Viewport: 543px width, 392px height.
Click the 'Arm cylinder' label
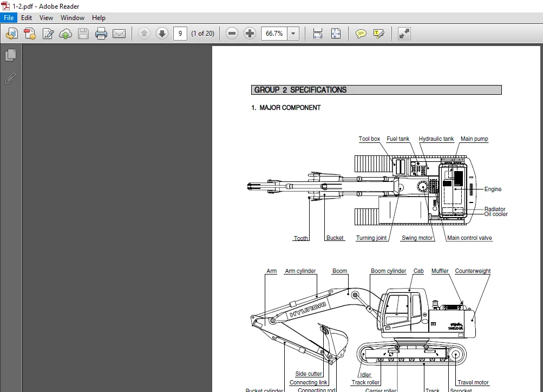pyautogui.click(x=300, y=271)
